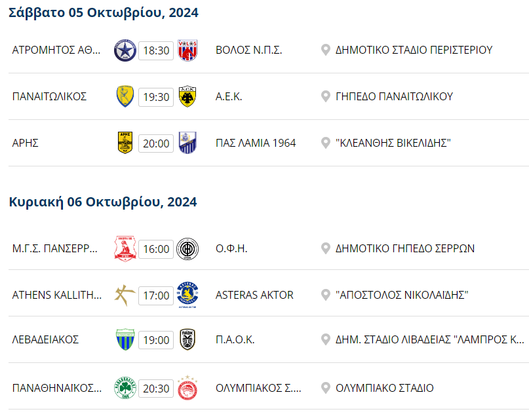Select the Panathinaikos green shamrock logo
This screenshot has width=529, height=420.
coord(125,389)
